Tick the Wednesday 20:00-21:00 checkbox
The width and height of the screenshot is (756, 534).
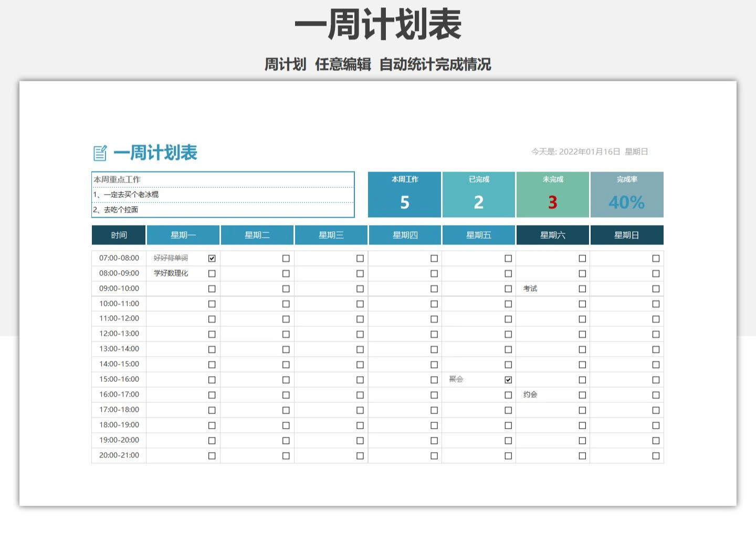click(360, 456)
